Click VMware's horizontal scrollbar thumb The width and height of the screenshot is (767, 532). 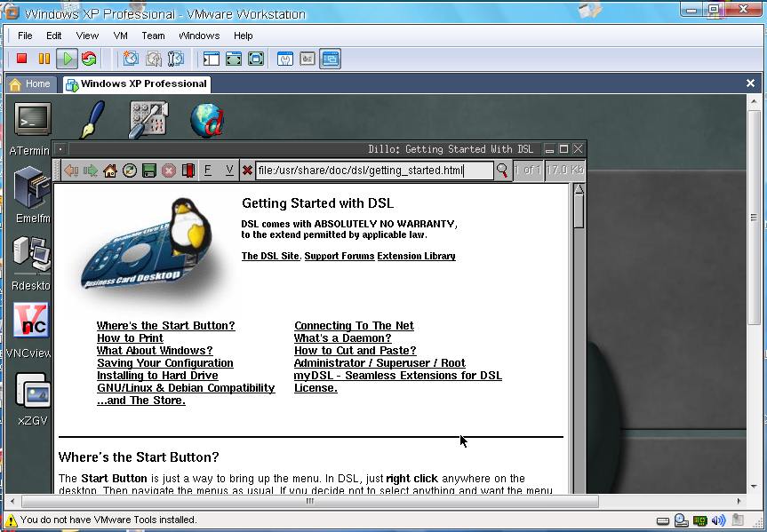[x=310, y=501]
